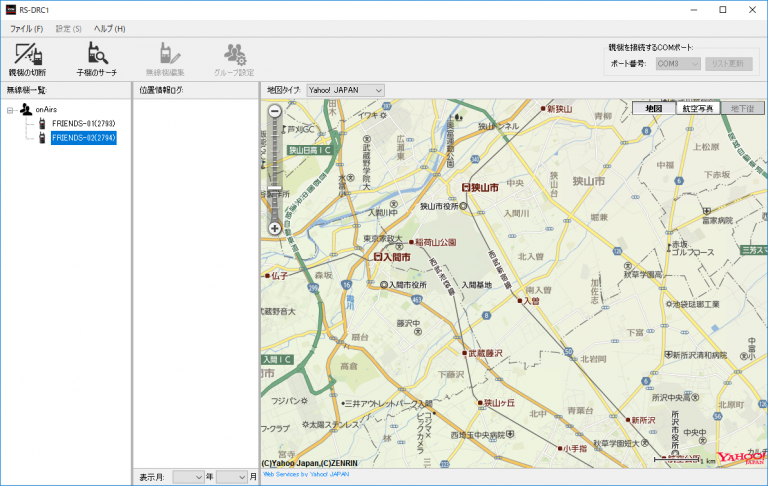768x486 pixels.
Task: Collapse the onAirs tree node
Action: pyautogui.click(x=10, y=110)
